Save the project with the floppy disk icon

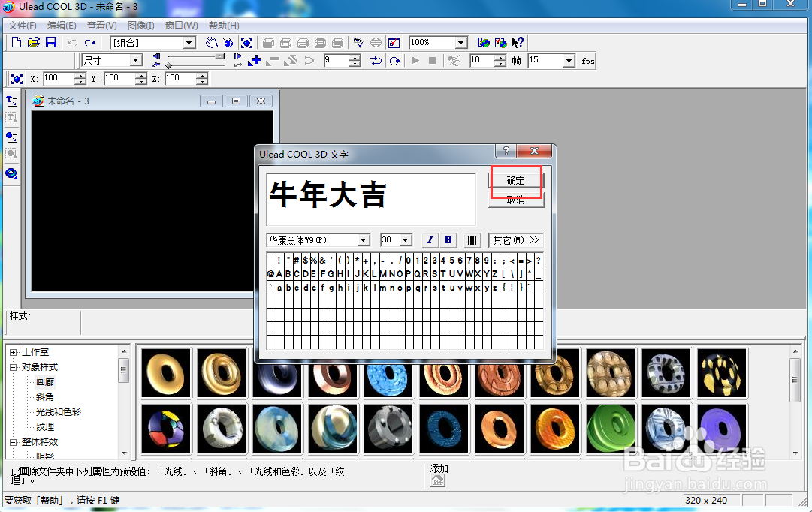[x=51, y=43]
